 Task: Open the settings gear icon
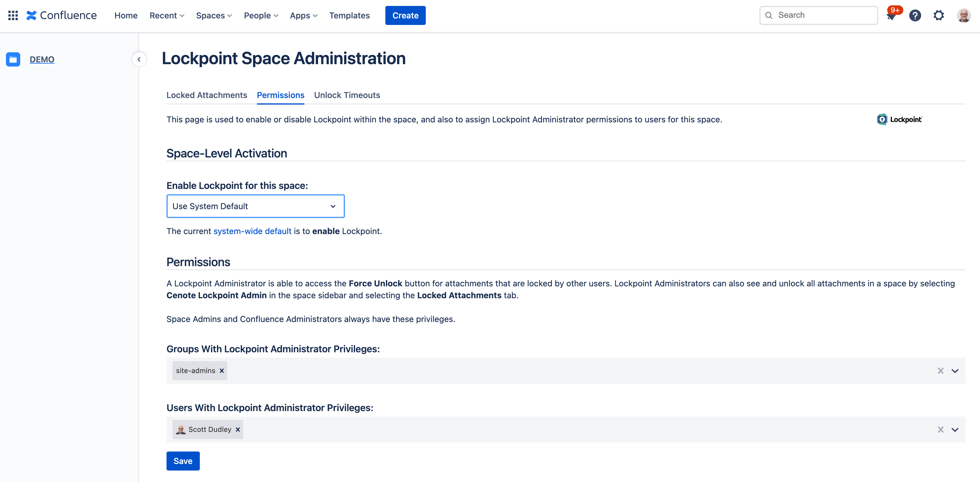[939, 15]
